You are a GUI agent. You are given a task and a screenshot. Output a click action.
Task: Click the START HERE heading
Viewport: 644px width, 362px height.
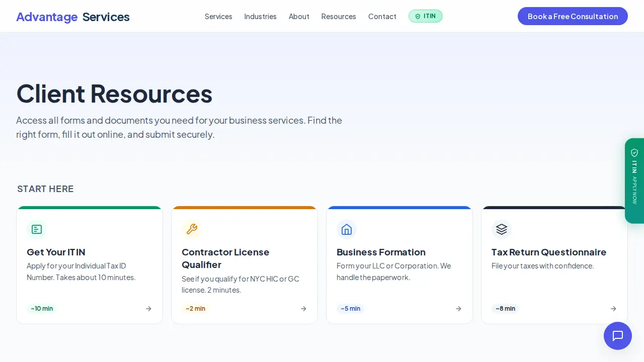(x=45, y=189)
